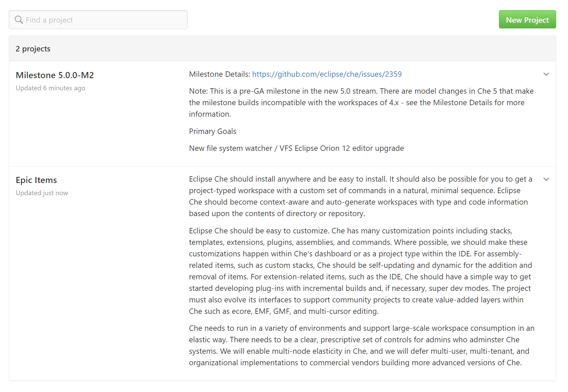
Task: Click the New file system watcher line
Action: pos(296,148)
